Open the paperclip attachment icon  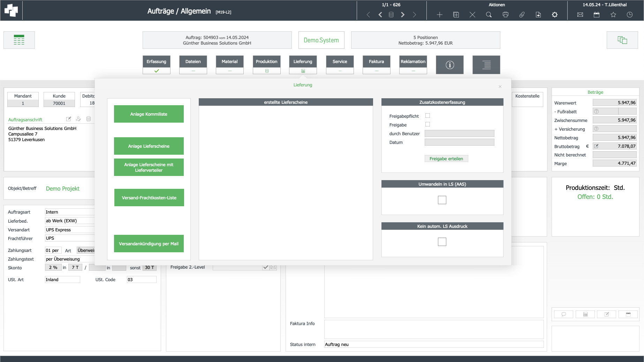coord(522,15)
